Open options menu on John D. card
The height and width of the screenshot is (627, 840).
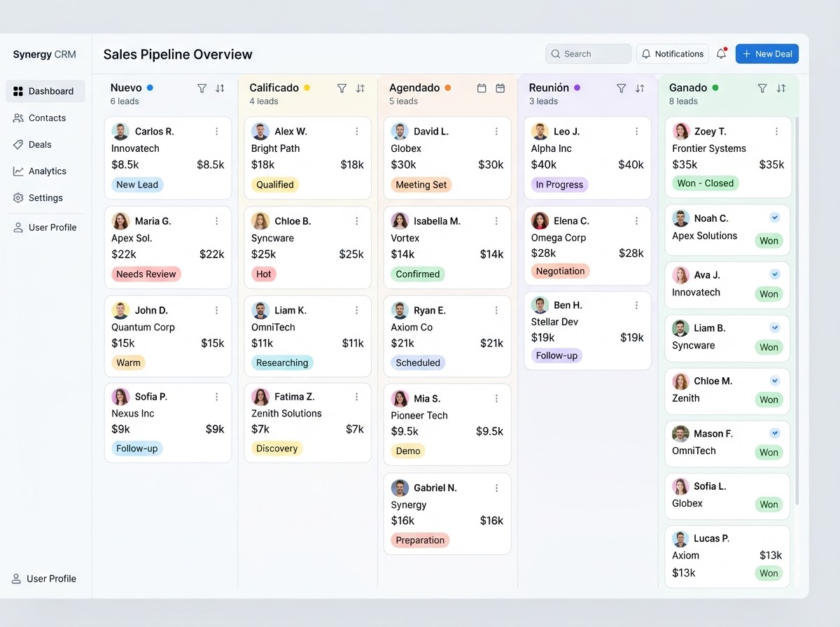[x=217, y=310]
